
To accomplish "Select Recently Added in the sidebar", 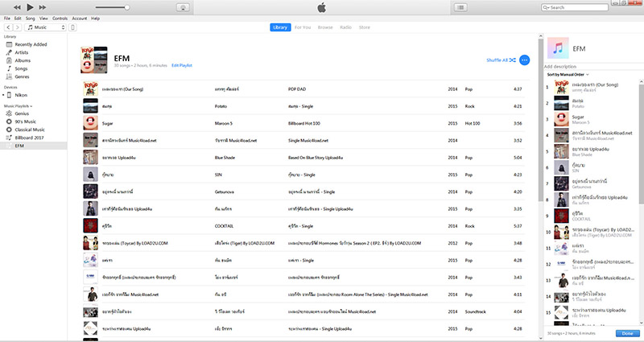I will click(x=31, y=44).
